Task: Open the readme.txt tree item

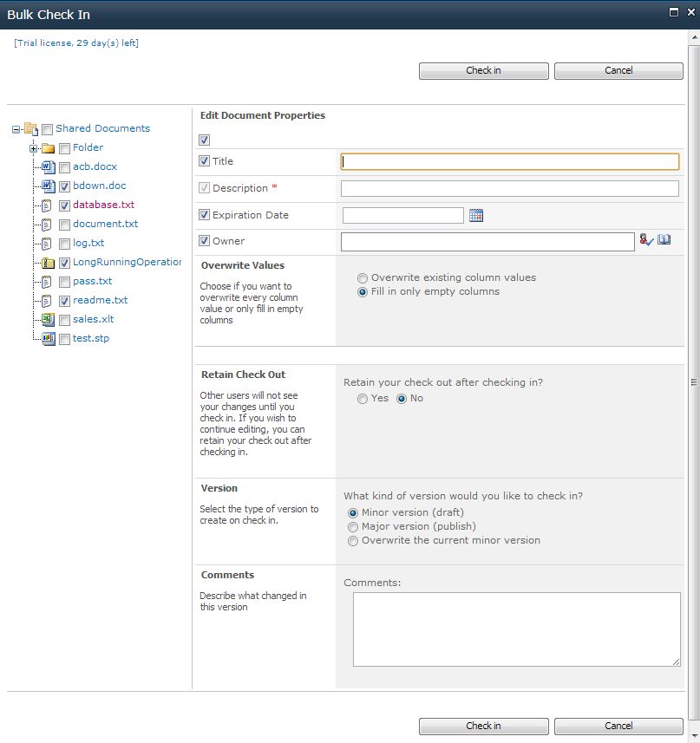Action: [100, 300]
